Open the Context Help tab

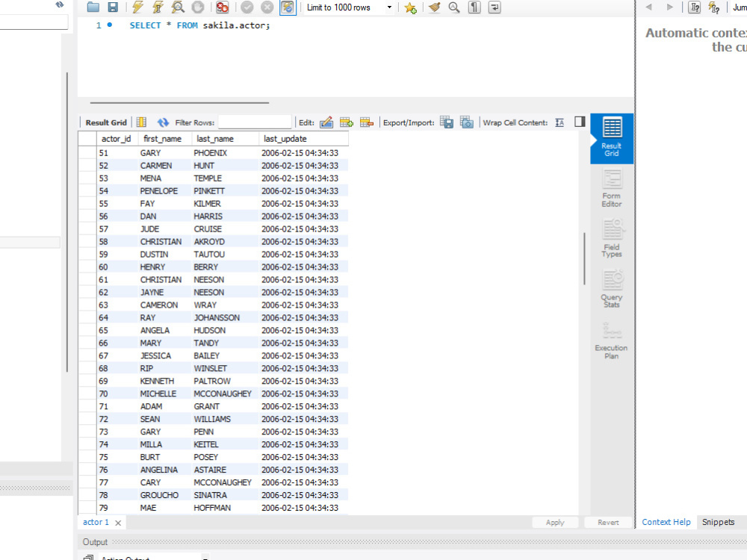(666, 522)
